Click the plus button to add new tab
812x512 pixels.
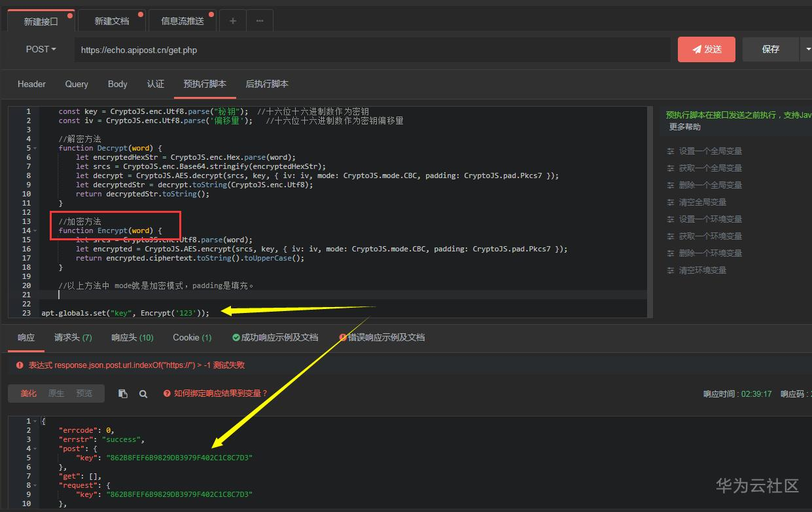coord(233,21)
